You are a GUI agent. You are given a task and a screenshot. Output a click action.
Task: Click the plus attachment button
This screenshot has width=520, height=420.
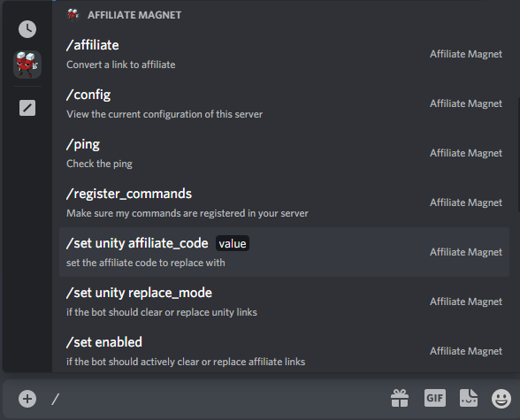27,399
